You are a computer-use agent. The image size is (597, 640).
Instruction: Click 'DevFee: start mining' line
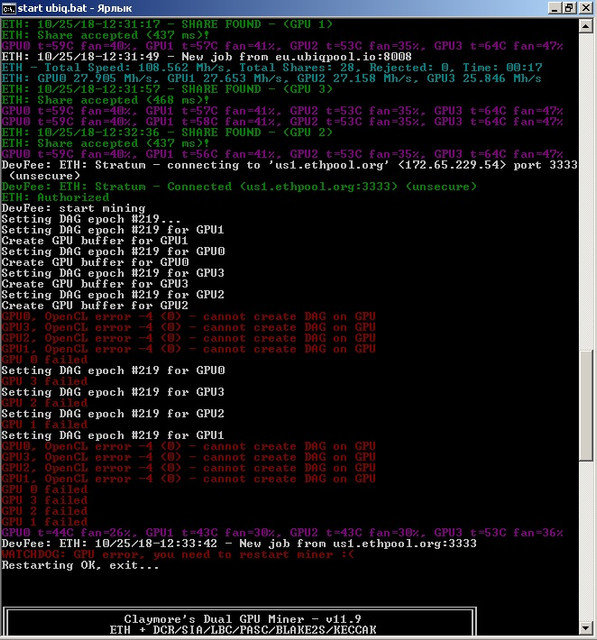[73, 208]
